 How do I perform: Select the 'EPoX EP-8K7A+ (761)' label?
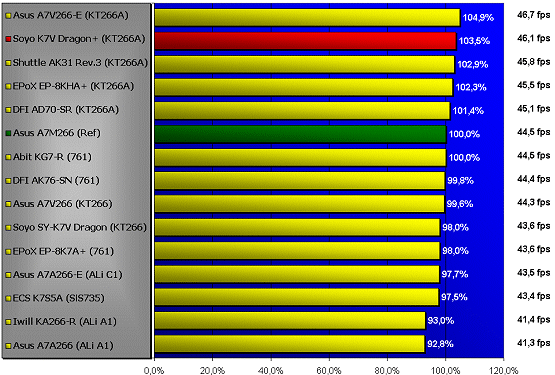coord(63,251)
